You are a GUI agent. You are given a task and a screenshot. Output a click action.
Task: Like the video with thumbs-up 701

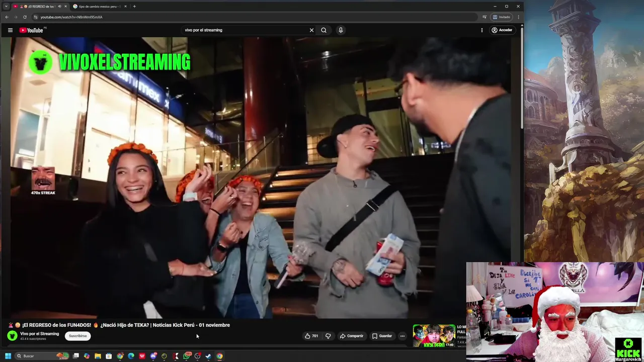311,336
